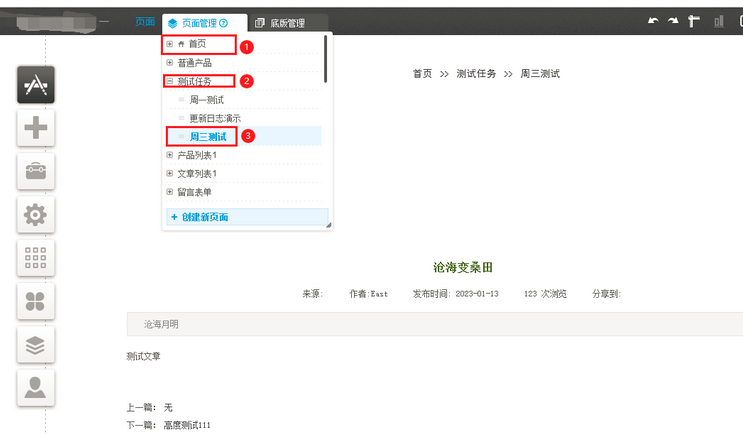The image size is (743, 435).
Task: Open the briefcase toolbox in sidebar
Action: point(36,171)
